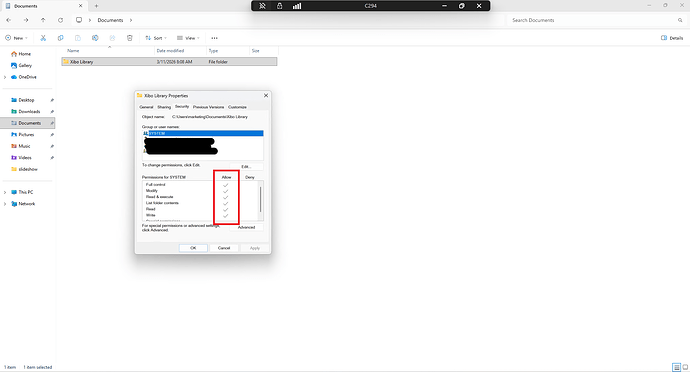Click the Apply button

point(255,248)
